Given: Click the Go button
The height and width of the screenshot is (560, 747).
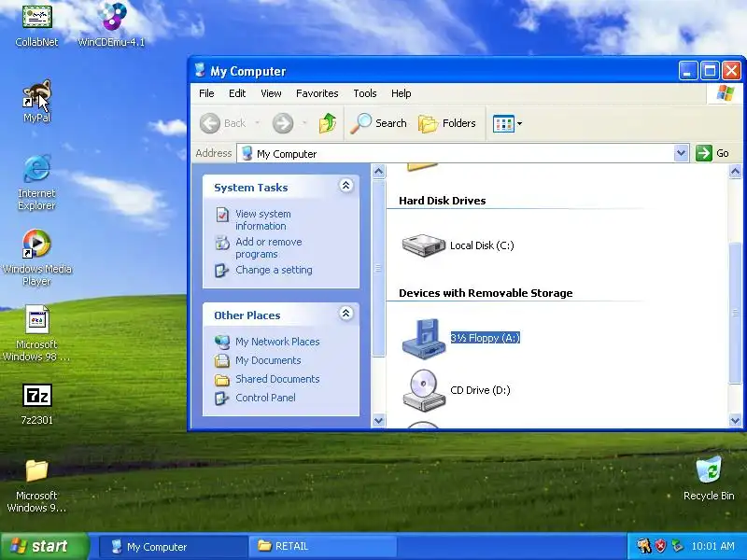Looking at the screenshot, I should (712, 153).
